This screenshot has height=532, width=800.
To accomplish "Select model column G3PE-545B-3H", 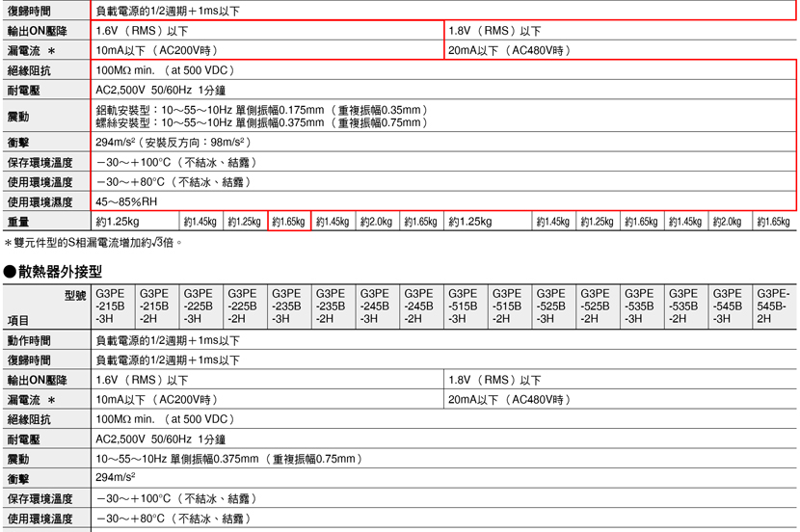I will pos(728,306).
